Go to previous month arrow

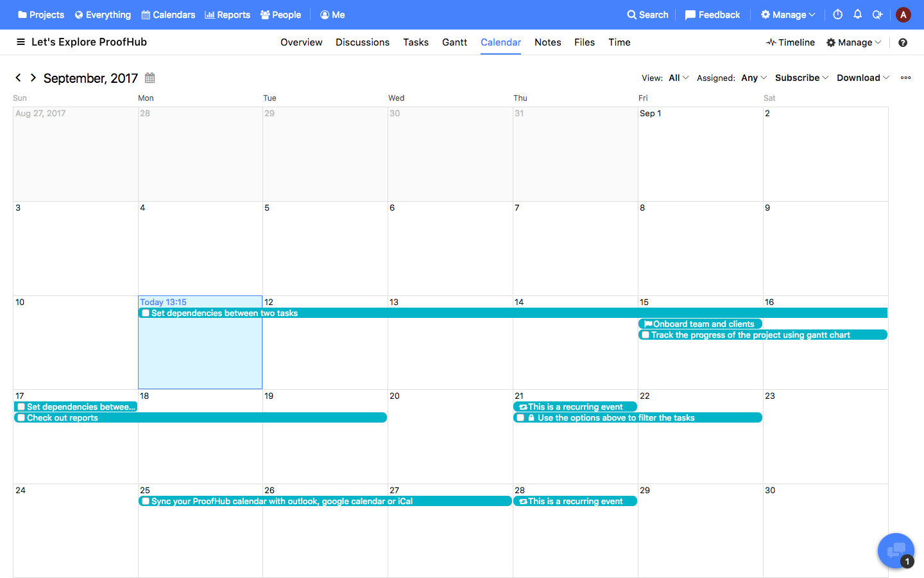click(18, 78)
